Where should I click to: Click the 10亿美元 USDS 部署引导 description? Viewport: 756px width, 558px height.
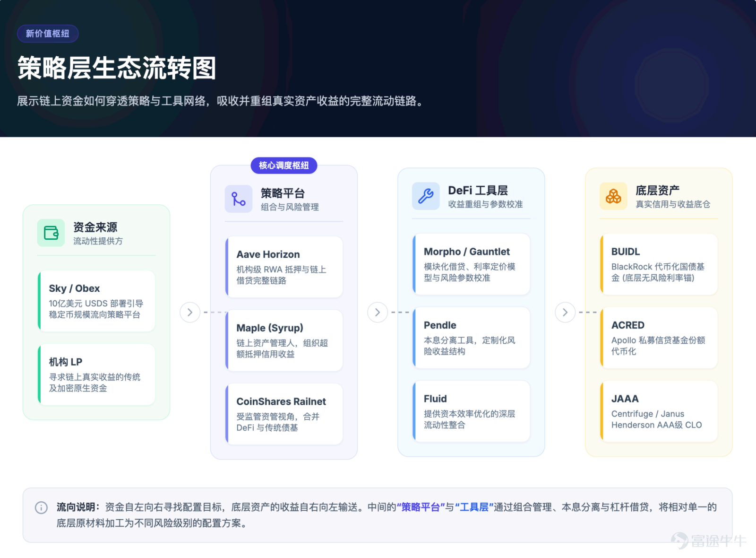96,309
